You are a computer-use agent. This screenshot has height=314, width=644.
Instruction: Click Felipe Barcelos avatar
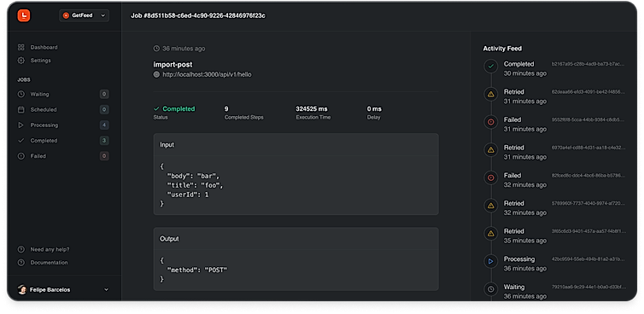(x=21, y=289)
